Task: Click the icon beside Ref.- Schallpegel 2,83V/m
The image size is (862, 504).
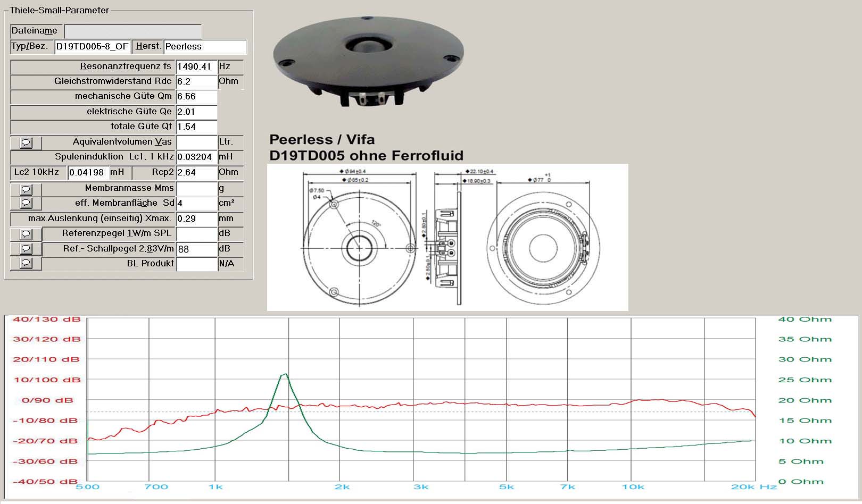Action: click(x=26, y=249)
